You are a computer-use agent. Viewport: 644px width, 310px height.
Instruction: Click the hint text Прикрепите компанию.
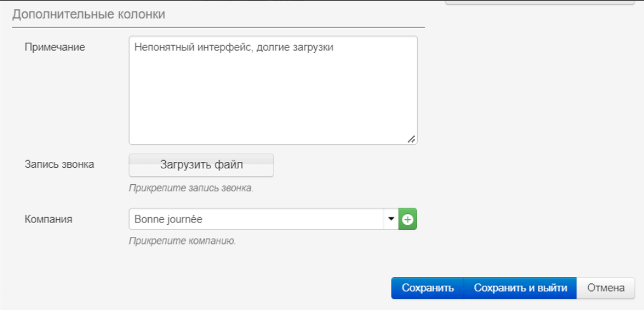182,241
